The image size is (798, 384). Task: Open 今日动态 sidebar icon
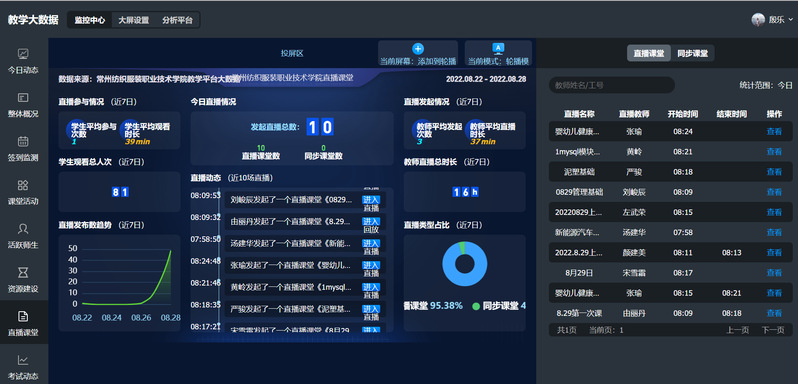tap(23, 53)
